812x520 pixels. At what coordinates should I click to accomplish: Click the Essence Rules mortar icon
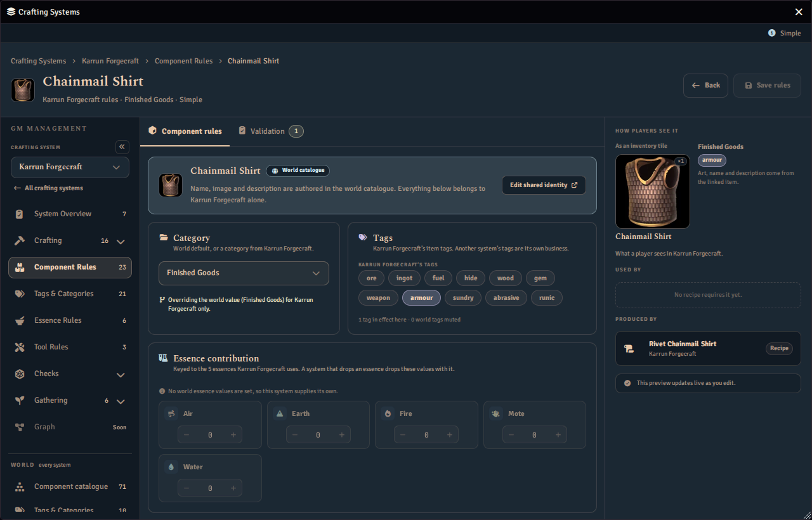tap(20, 321)
